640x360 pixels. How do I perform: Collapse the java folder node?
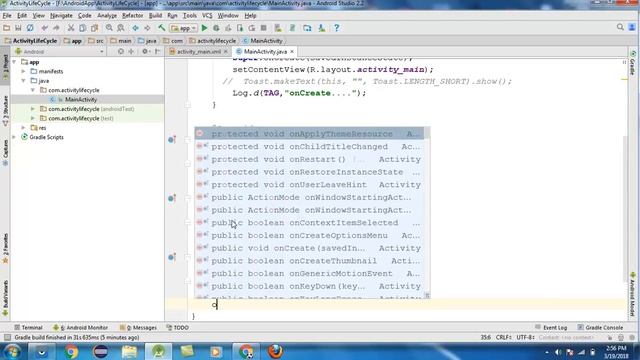24,81
